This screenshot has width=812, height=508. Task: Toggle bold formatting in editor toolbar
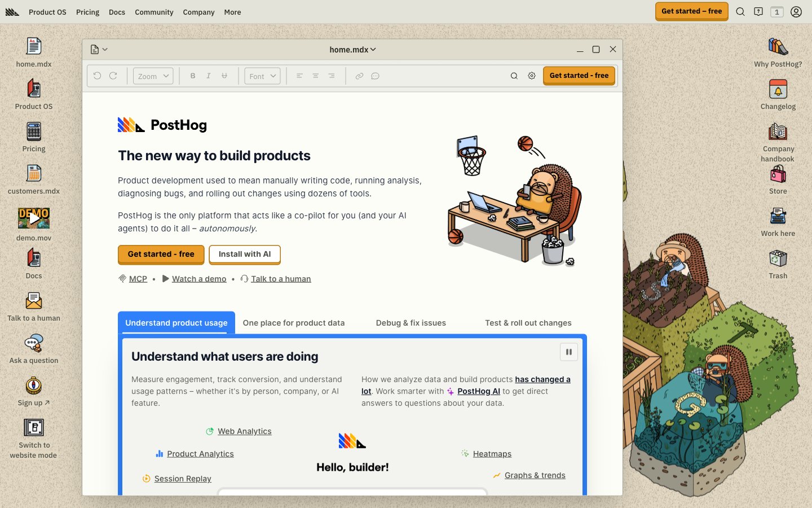pos(193,76)
